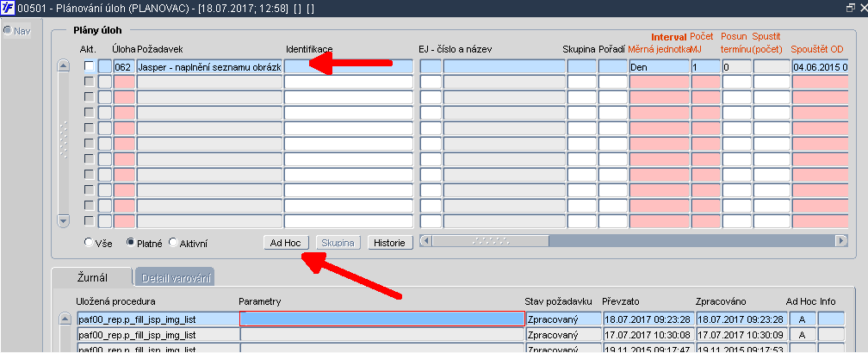
Task: Click up arrow of the Žurnál scrollbar
Action: coord(65,319)
